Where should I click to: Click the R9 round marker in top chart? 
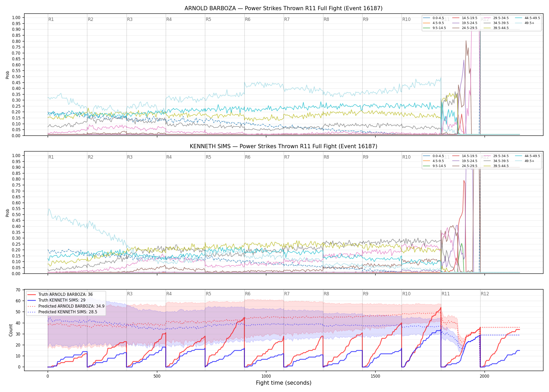pos(365,19)
